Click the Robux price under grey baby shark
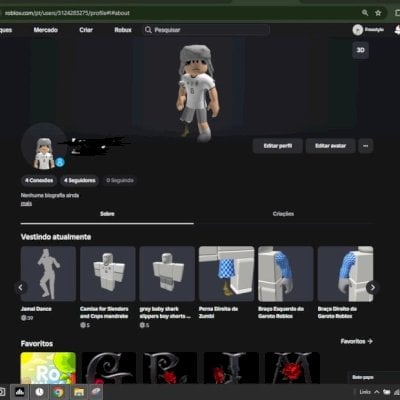 [144, 325]
